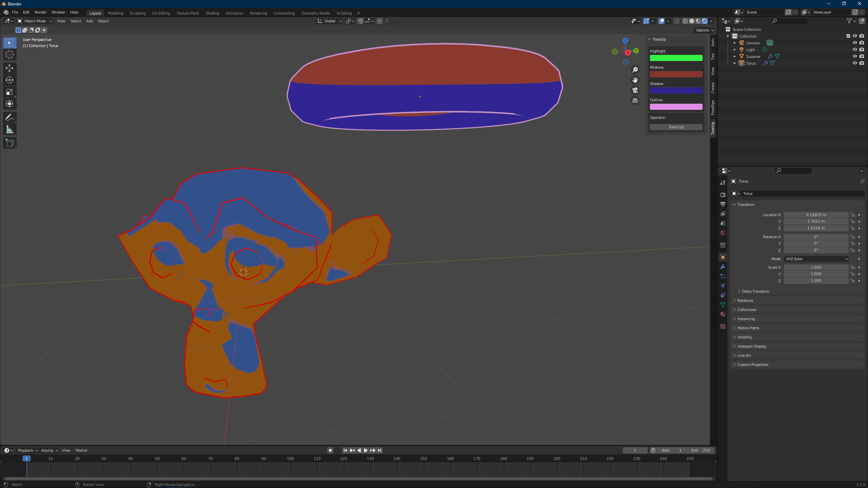Open the Render menu
The image size is (868, 488).
pyautogui.click(x=40, y=12)
